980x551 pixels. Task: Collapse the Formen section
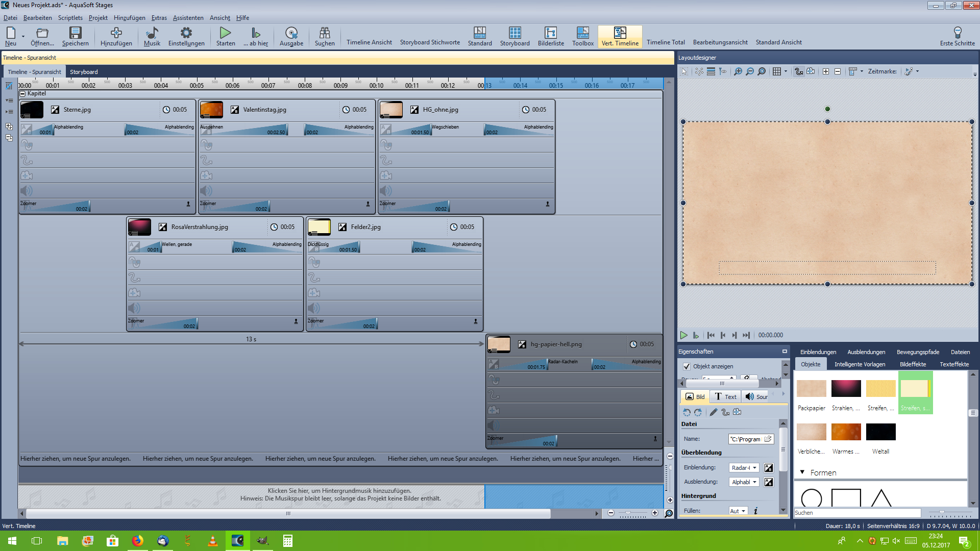point(802,472)
